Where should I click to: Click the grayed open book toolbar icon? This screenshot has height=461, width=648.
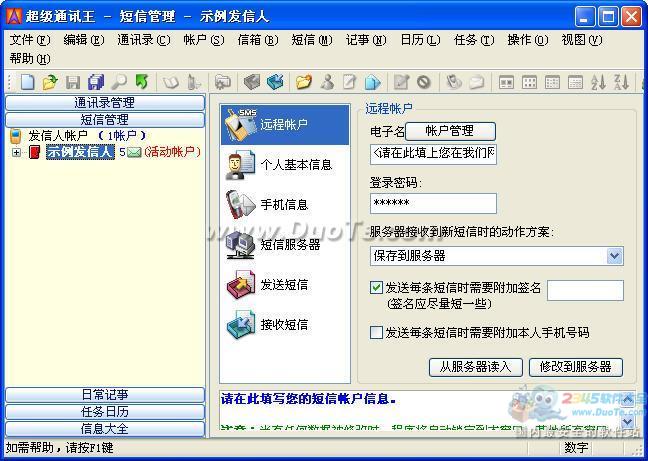[x=170, y=82]
